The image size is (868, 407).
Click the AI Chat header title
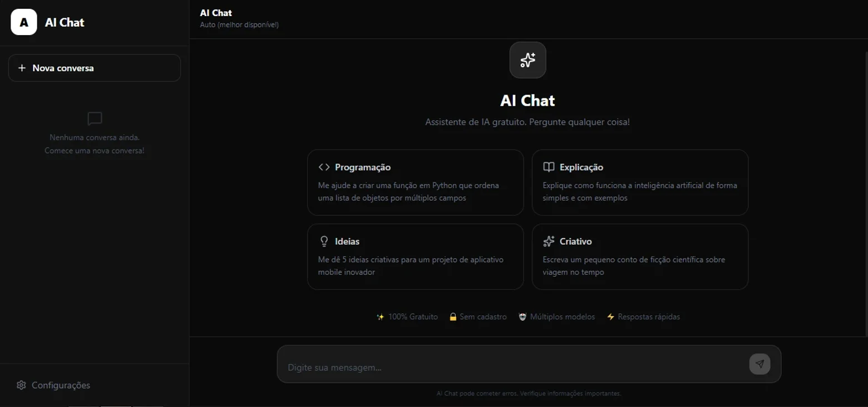tap(216, 13)
